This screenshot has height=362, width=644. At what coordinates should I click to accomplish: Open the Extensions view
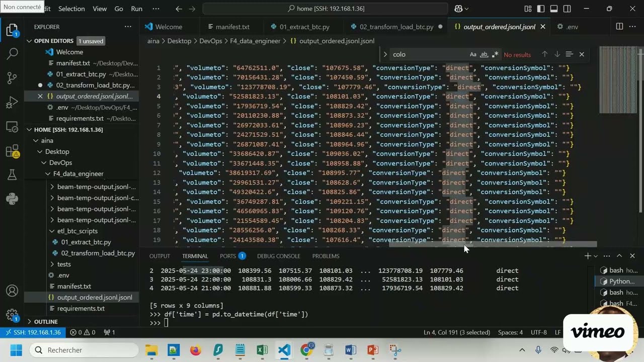point(12,150)
